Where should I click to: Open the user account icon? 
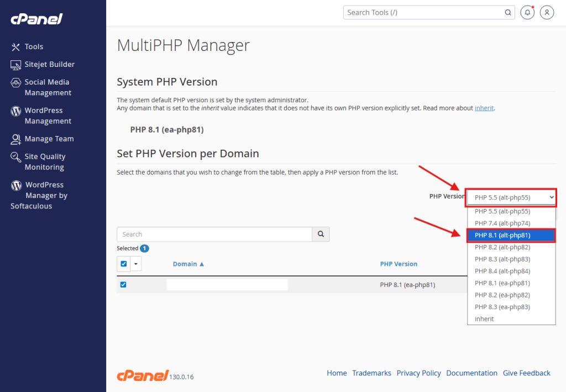(547, 12)
